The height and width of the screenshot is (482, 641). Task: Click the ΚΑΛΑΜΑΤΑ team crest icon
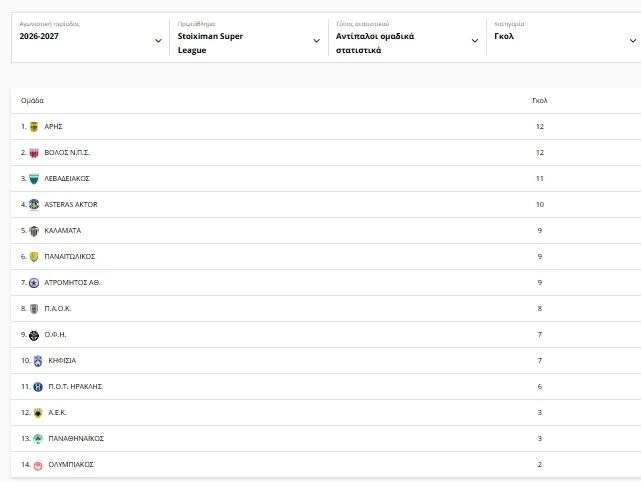[34, 231]
